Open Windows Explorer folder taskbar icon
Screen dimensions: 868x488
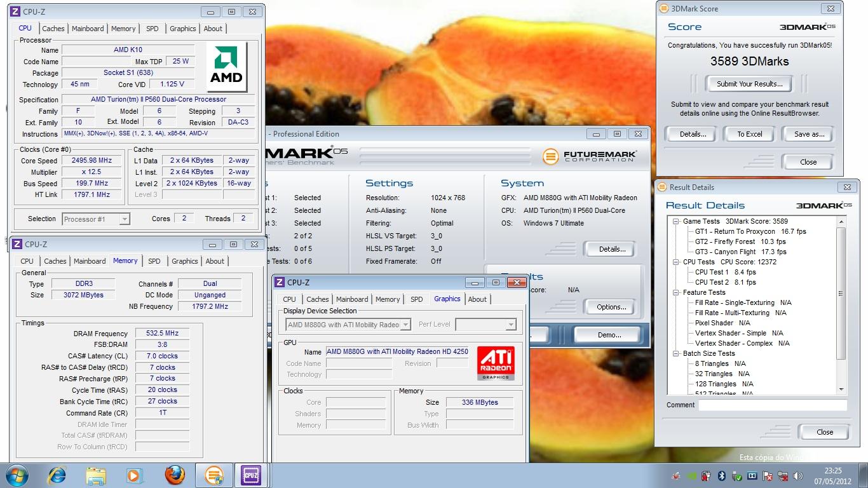click(x=96, y=475)
